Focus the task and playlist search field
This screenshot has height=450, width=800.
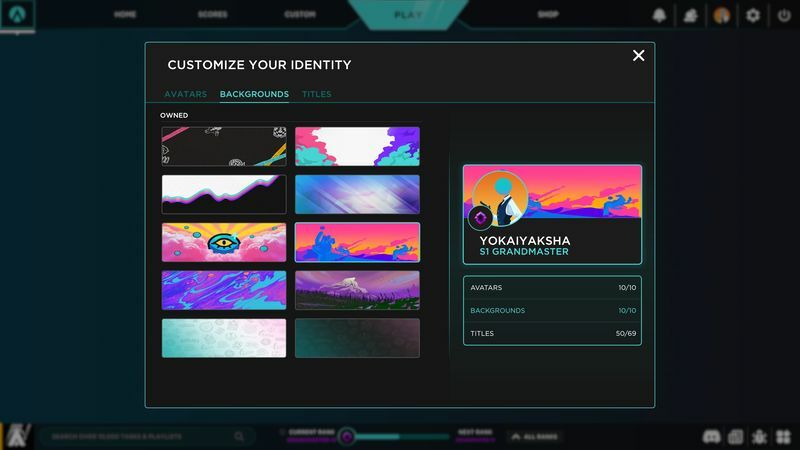coord(148,437)
